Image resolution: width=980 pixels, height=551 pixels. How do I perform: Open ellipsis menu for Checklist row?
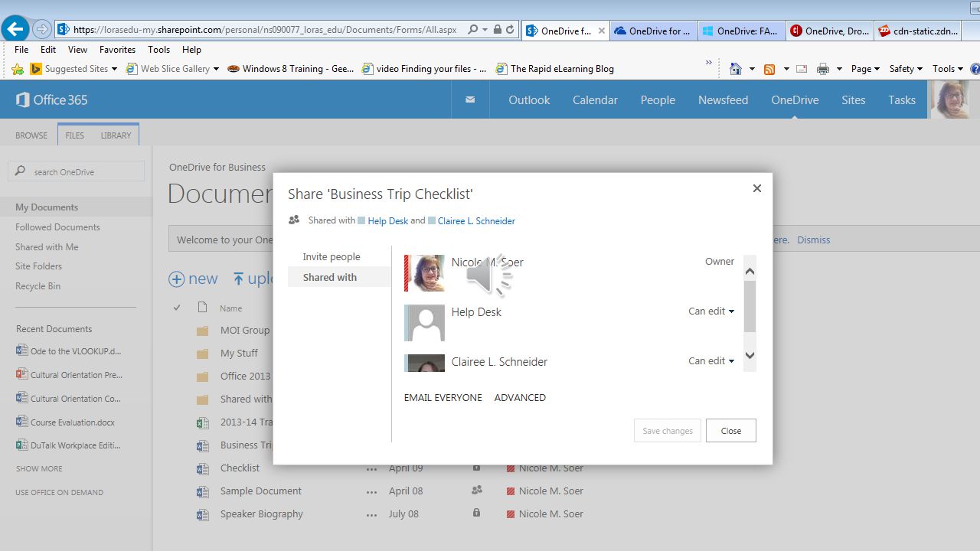pyautogui.click(x=371, y=468)
